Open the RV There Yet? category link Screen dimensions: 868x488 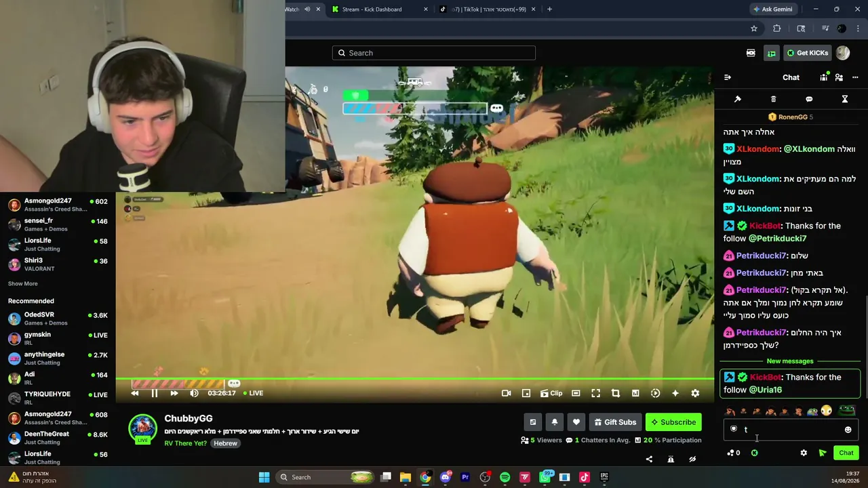185,443
